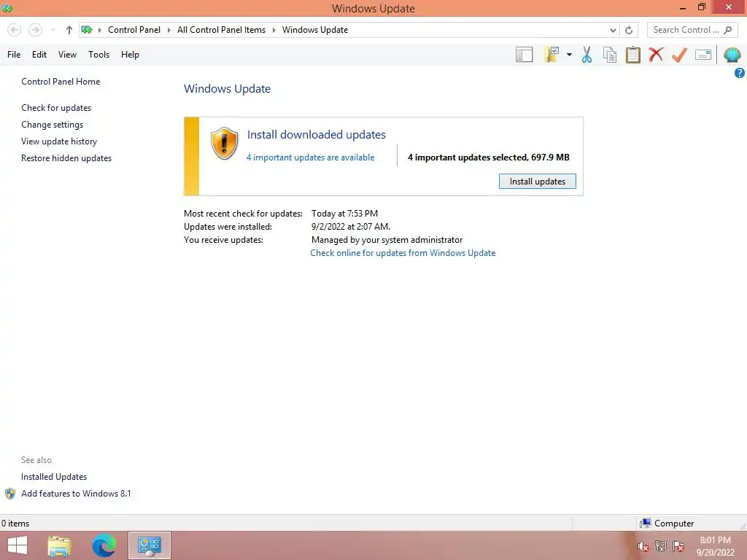Click the Copy pages icon
This screenshot has width=747, height=560.
coord(609,55)
